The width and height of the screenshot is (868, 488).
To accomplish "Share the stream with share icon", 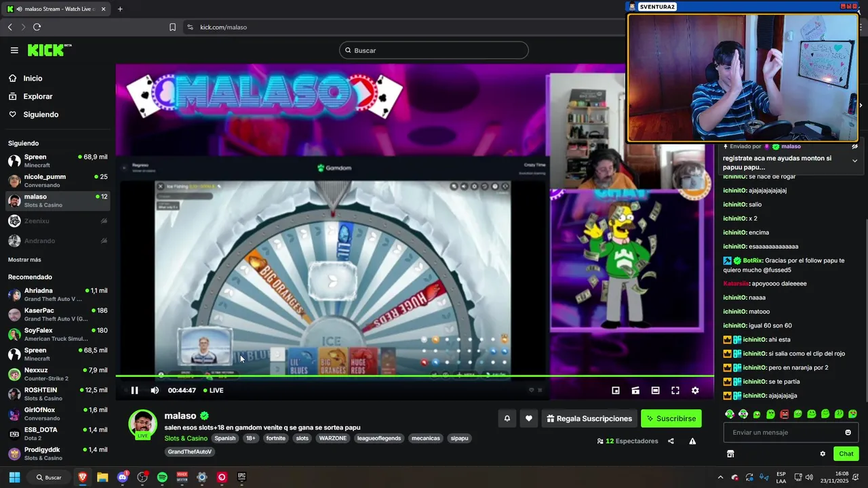I will click(671, 441).
